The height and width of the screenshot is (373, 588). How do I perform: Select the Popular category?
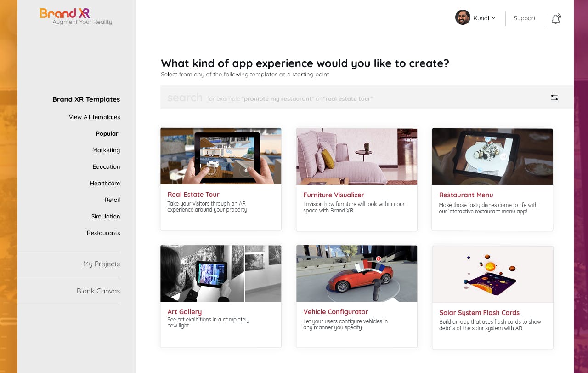click(107, 134)
